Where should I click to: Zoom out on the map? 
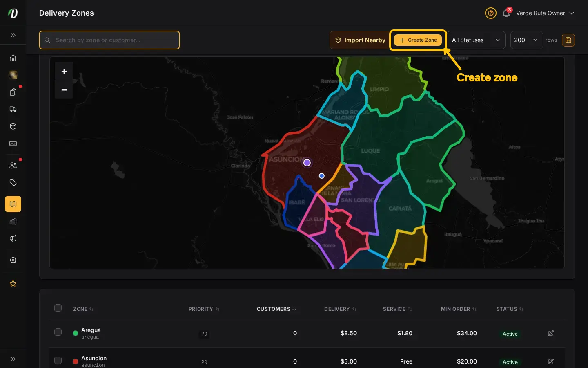click(64, 90)
